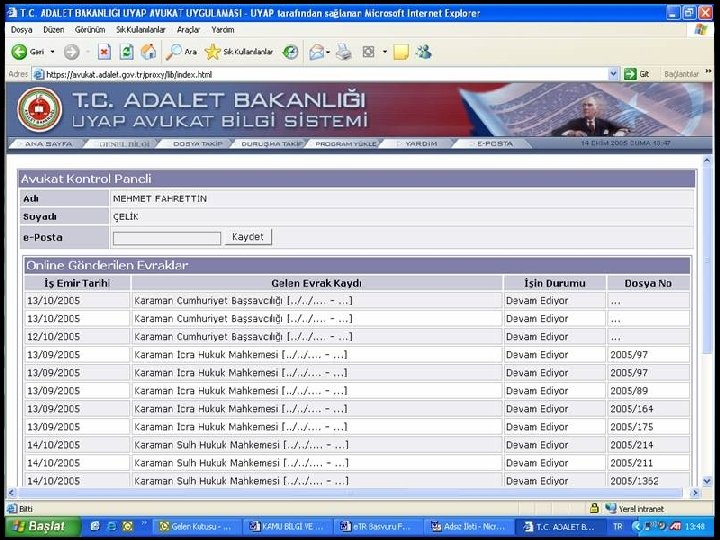Select the 12/10/2005 Karaman Cumhuriyet Başsavcılığı row
720x540 pixels.
pos(357,337)
